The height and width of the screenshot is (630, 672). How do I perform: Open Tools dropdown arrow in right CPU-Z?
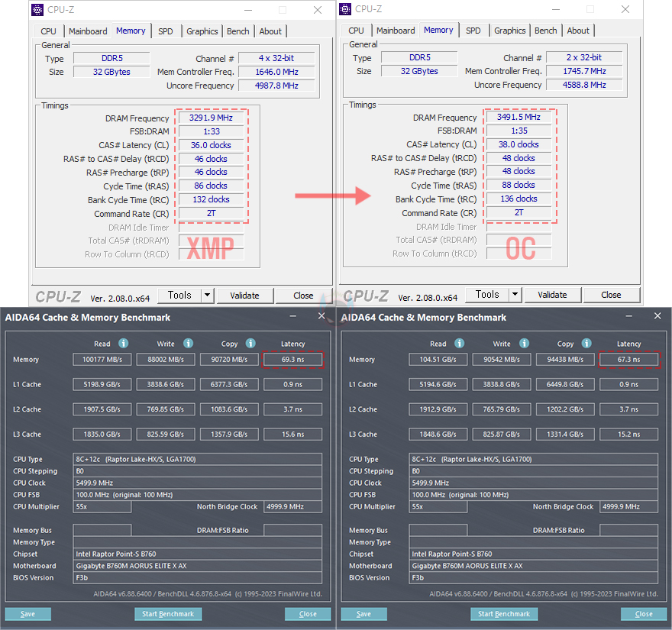click(x=515, y=295)
